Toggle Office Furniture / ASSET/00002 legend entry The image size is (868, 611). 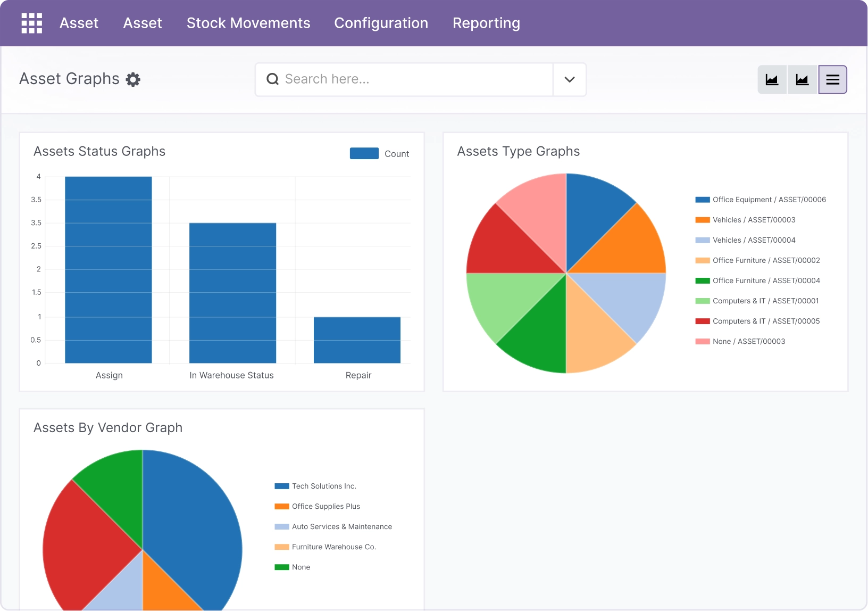(757, 260)
